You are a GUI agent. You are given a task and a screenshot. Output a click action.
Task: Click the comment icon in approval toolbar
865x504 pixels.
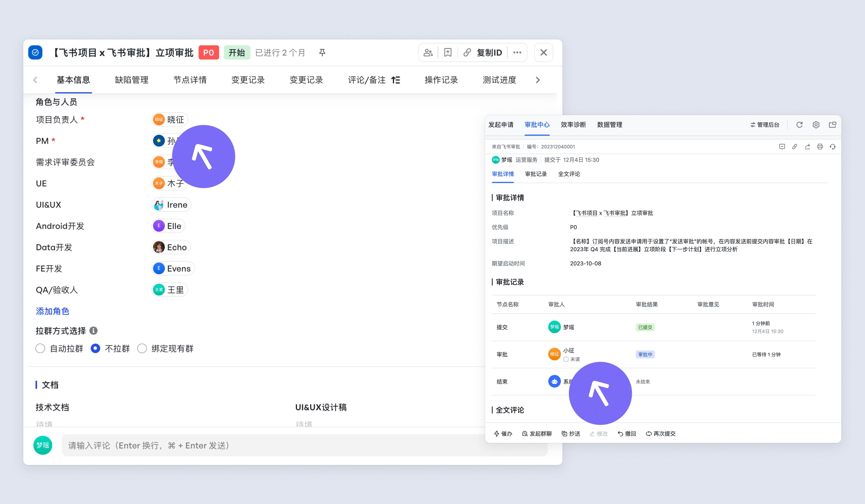click(x=782, y=147)
